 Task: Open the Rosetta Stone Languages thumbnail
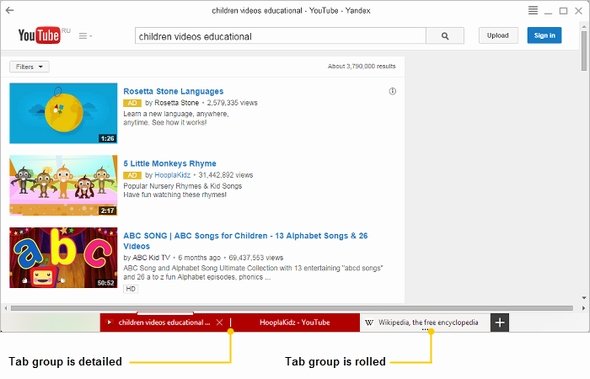(63, 113)
